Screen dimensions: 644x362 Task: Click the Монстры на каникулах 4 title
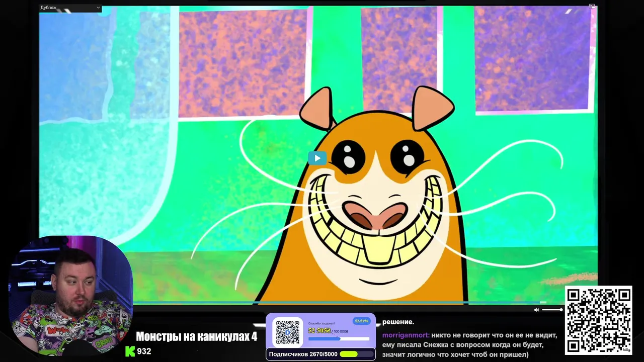[x=196, y=336]
